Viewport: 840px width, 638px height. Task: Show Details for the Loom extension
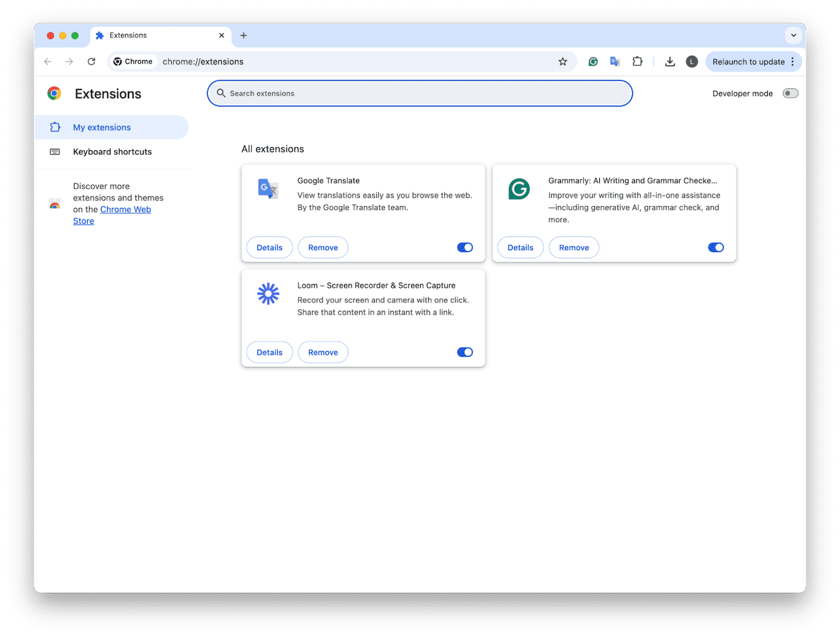[269, 352]
